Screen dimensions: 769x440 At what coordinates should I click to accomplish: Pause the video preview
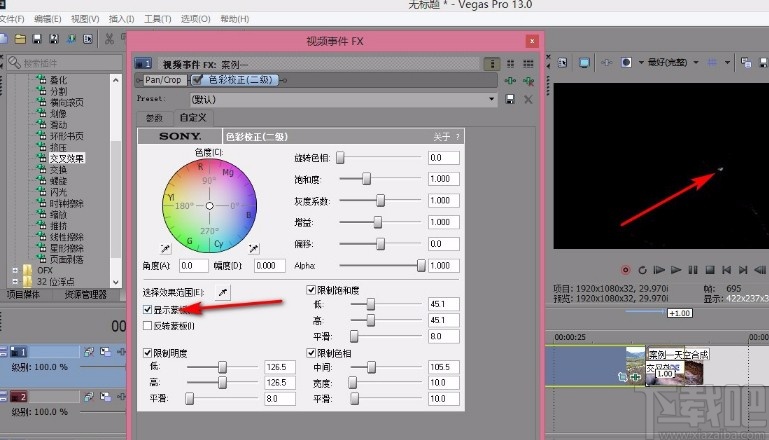[x=692, y=269]
